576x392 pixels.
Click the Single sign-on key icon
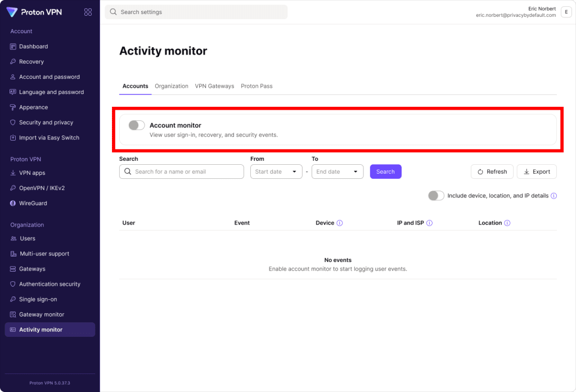point(13,299)
